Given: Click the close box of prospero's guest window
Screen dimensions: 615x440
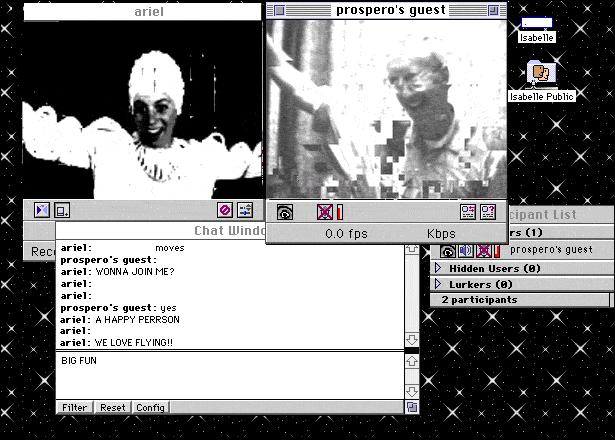Looking at the screenshot, I should [x=279, y=11].
